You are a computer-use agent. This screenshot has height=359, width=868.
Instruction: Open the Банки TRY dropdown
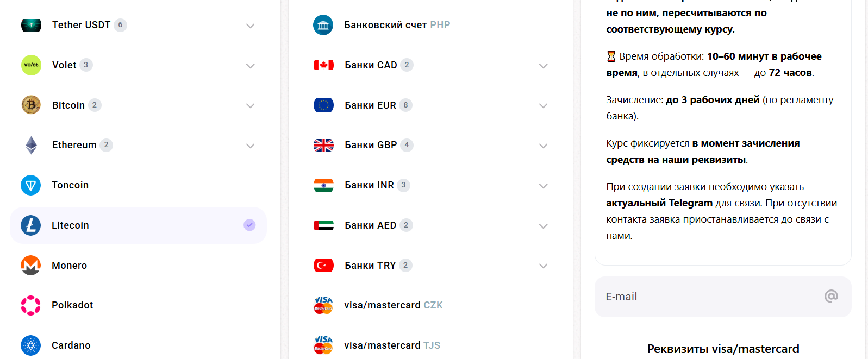pos(543,266)
